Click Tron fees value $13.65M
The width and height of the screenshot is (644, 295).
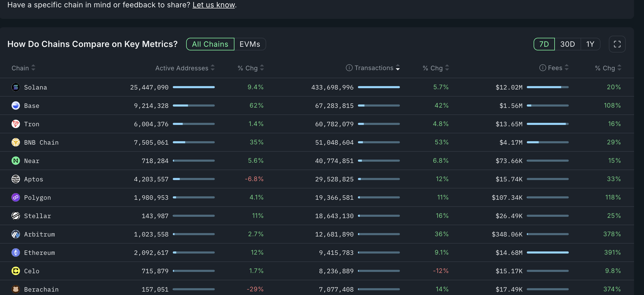[x=509, y=124]
